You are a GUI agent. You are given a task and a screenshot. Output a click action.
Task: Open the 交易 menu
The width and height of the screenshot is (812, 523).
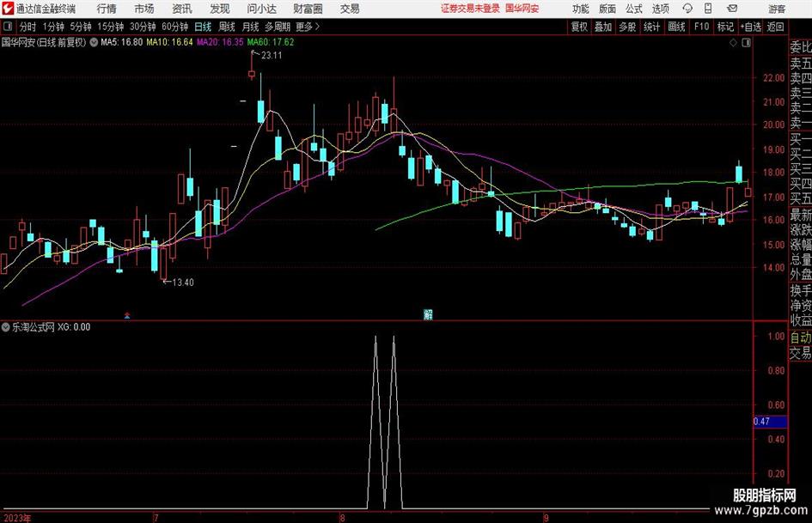pyautogui.click(x=350, y=9)
